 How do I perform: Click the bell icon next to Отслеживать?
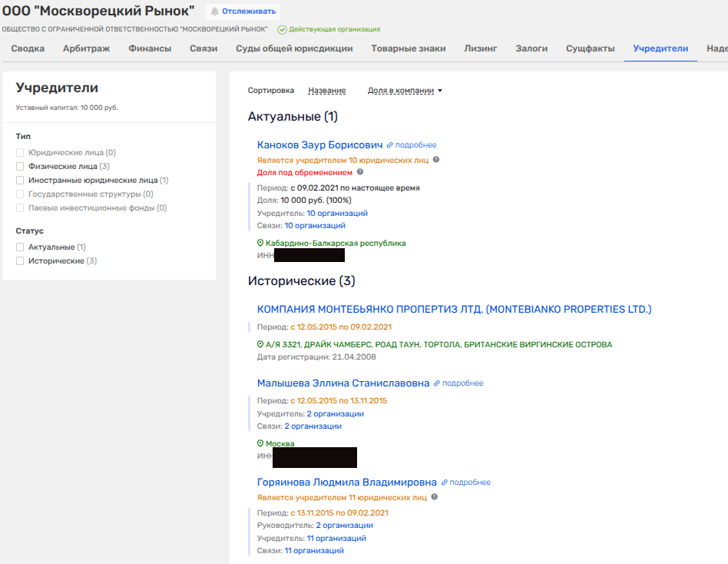(x=214, y=12)
